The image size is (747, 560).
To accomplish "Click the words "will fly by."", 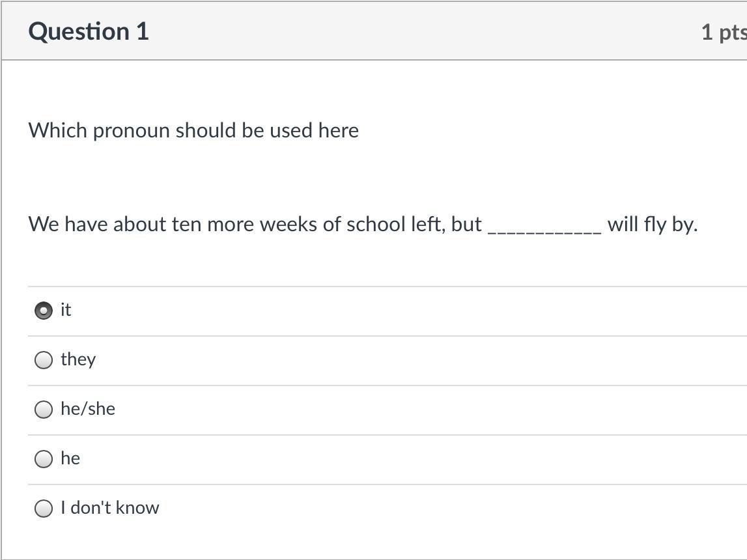I will tap(652, 225).
